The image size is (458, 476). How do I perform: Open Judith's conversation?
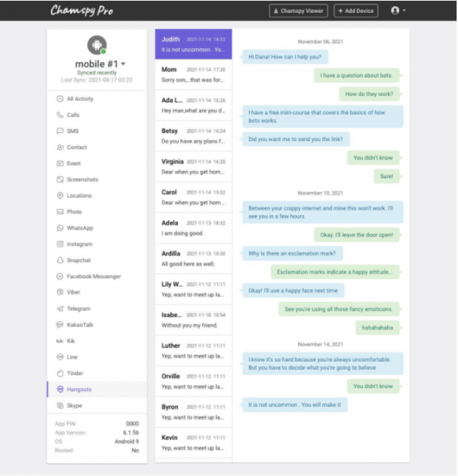[x=193, y=44]
